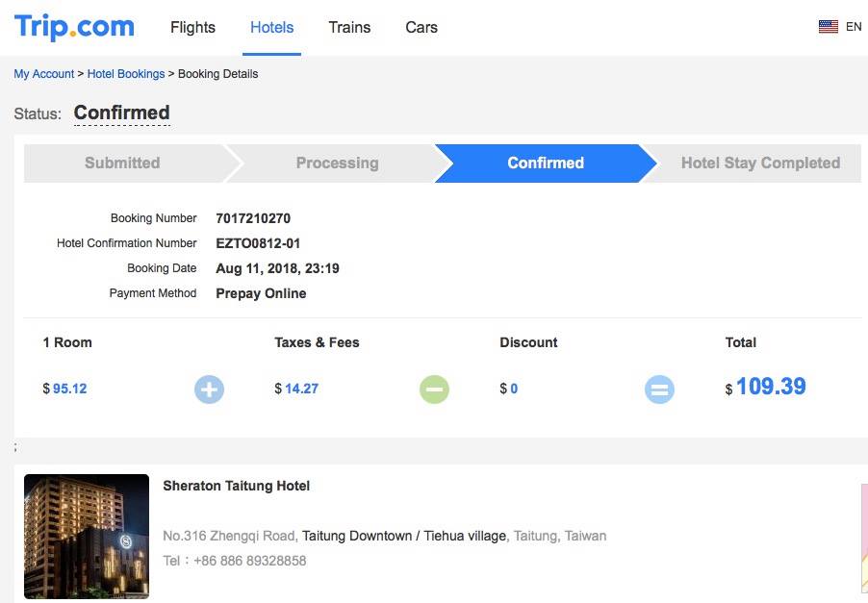The height and width of the screenshot is (603, 868).
Task: Click the Discount column label
Action: 528,342
